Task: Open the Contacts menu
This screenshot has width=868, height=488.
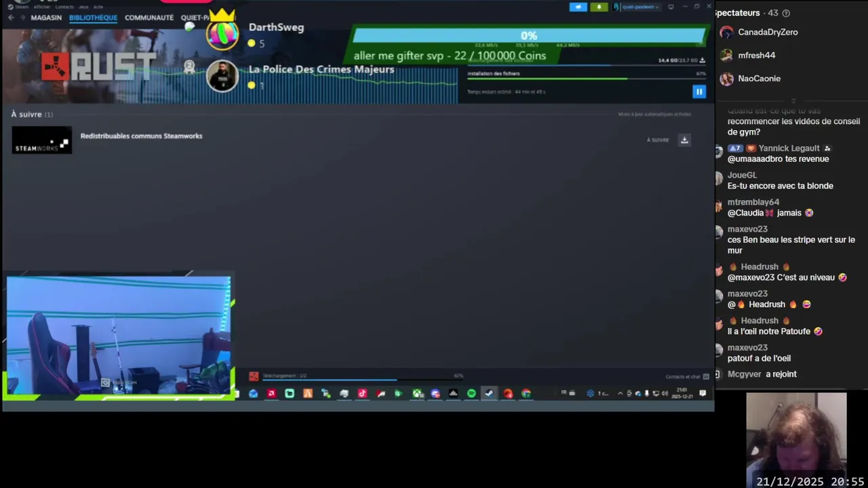Action: [64, 7]
